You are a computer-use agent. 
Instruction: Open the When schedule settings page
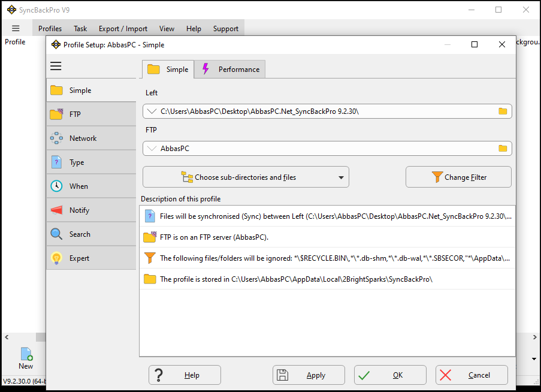point(92,186)
